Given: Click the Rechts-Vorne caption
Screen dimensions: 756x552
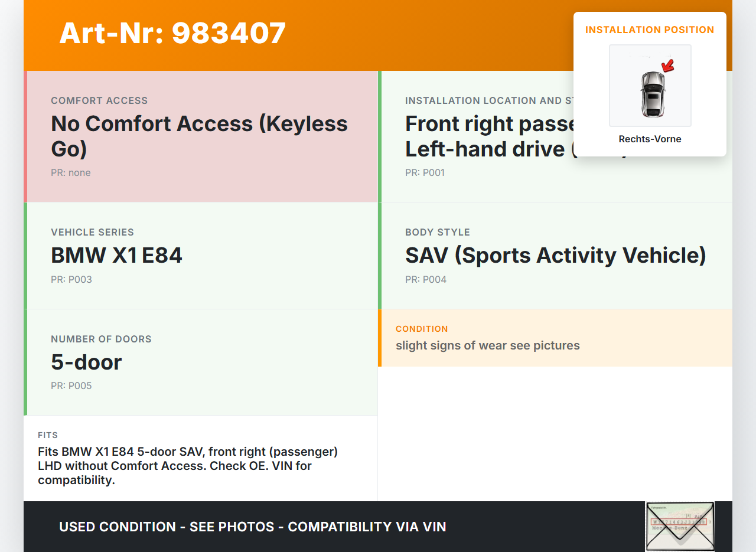Looking at the screenshot, I should point(650,139).
